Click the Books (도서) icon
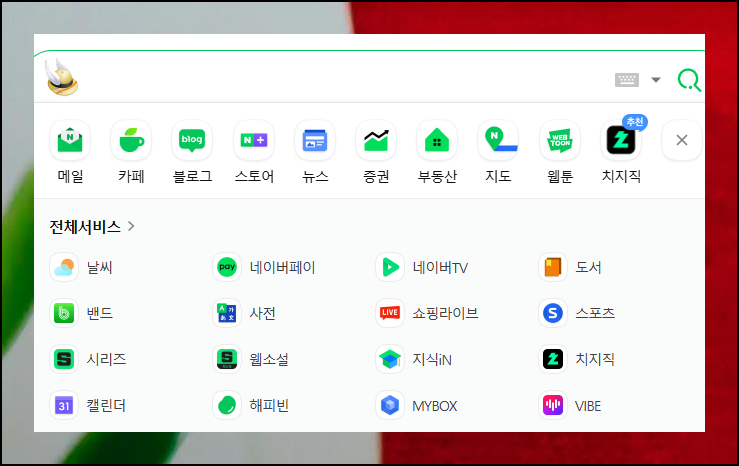This screenshot has height=466, width=739. [x=553, y=267]
